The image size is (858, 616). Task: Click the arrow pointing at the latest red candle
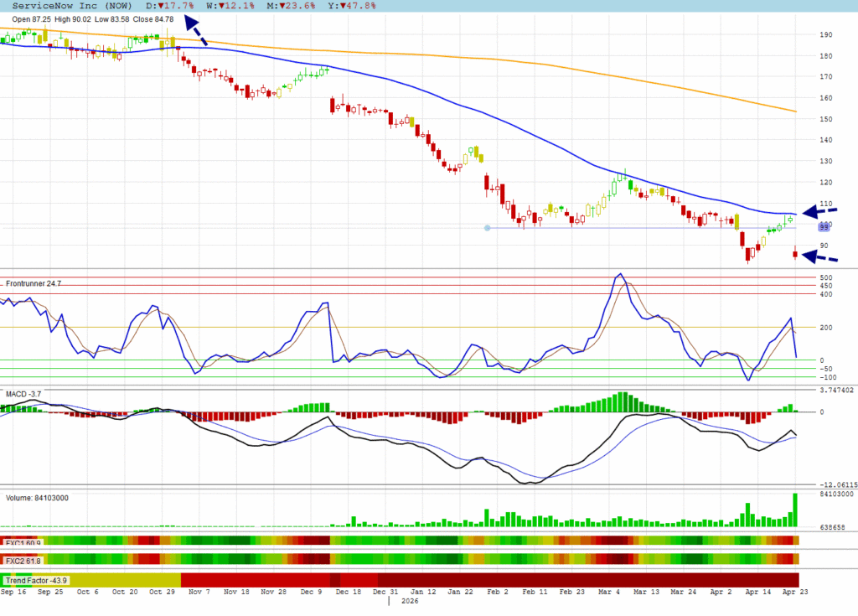point(819,256)
